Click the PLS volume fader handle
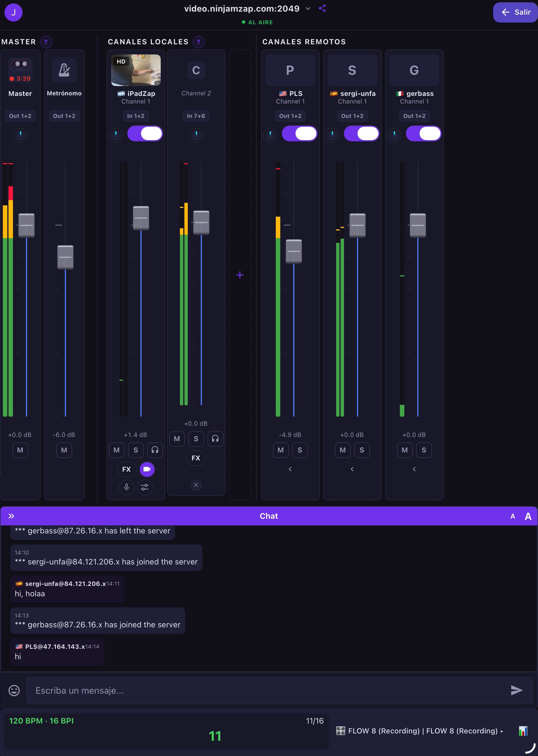Viewport: 538px width, 756px height. 294,251
